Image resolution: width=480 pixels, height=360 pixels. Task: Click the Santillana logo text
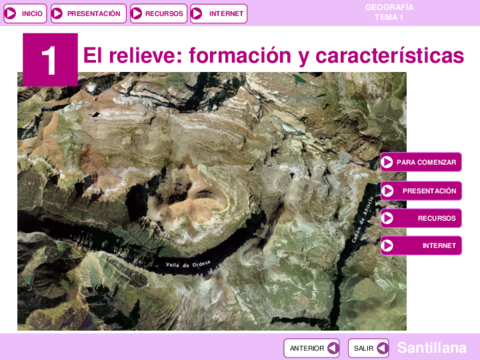[x=432, y=348]
